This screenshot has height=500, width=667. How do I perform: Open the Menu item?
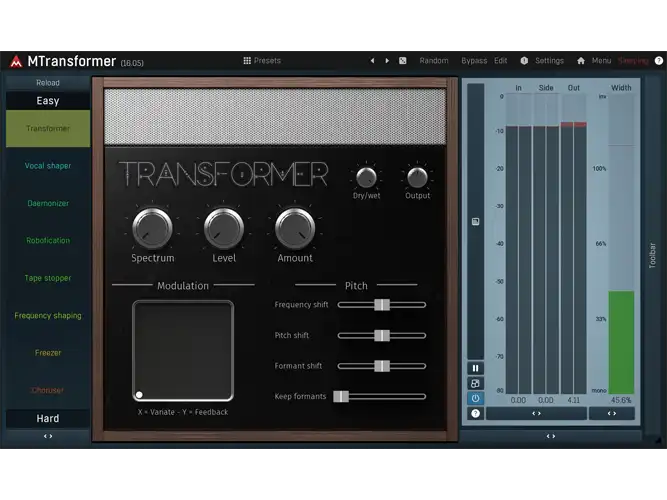(x=601, y=61)
